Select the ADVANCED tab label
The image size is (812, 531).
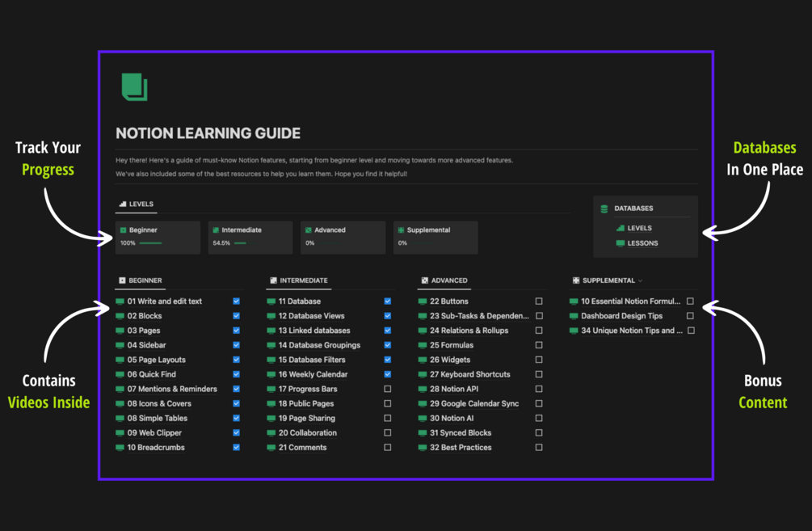click(449, 280)
